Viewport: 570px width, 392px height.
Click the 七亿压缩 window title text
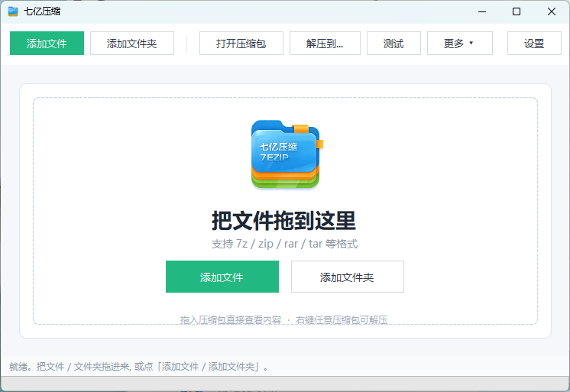(x=42, y=11)
